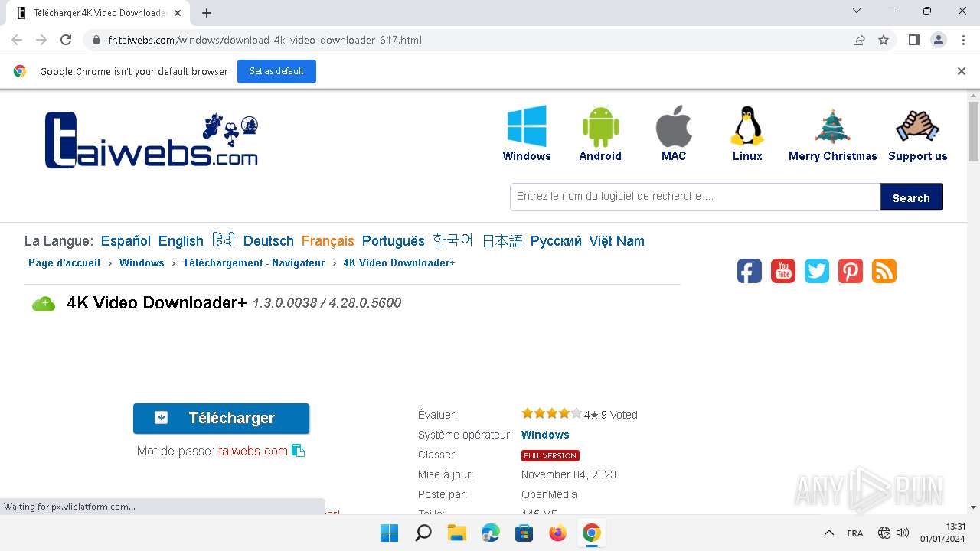Open the MAC apple icon

coord(674,126)
